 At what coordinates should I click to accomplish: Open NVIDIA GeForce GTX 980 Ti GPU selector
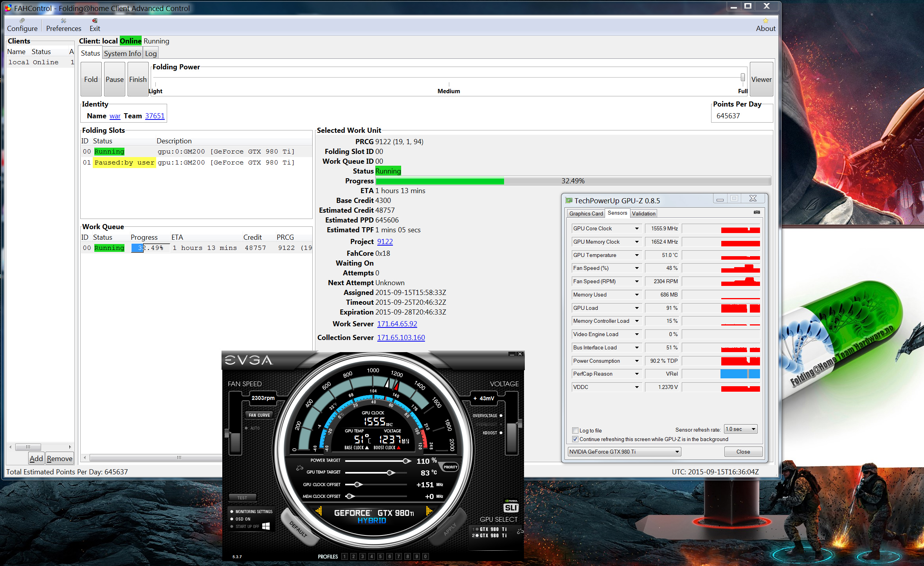pos(624,452)
